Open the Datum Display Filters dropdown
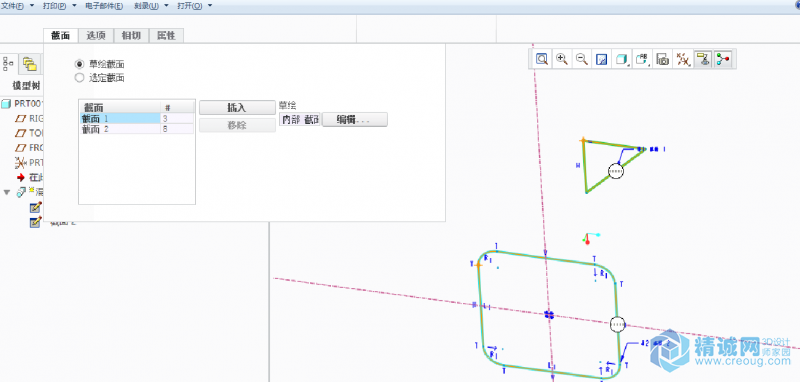 (683, 59)
